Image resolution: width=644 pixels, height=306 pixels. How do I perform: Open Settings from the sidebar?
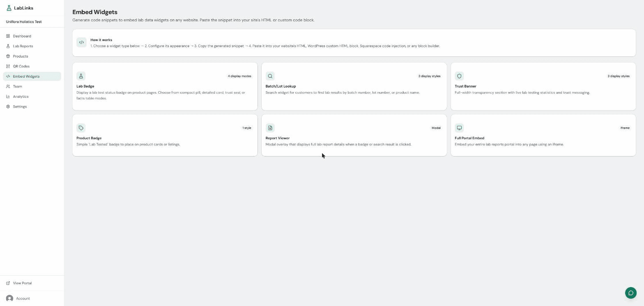point(32,106)
